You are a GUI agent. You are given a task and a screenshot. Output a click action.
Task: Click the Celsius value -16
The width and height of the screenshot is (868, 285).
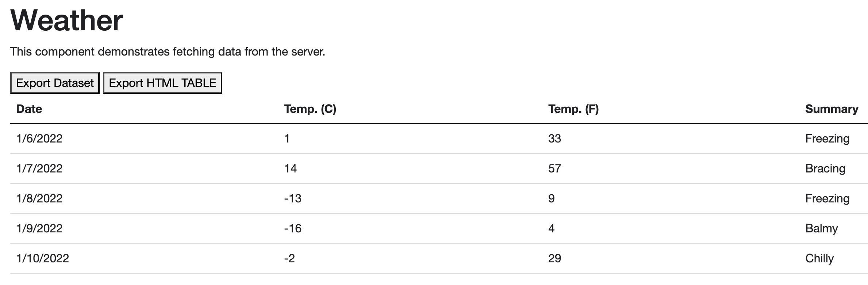[293, 228]
